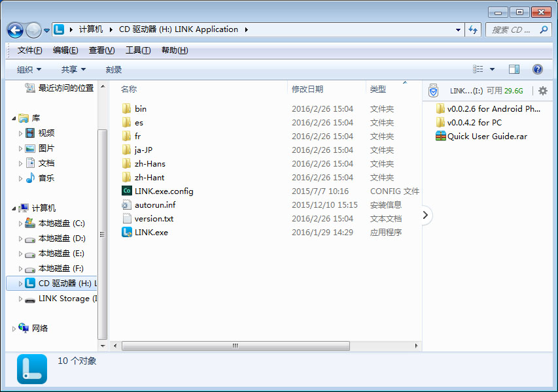
Task: Open the change-view dropdown arrow
Action: pos(491,69)
